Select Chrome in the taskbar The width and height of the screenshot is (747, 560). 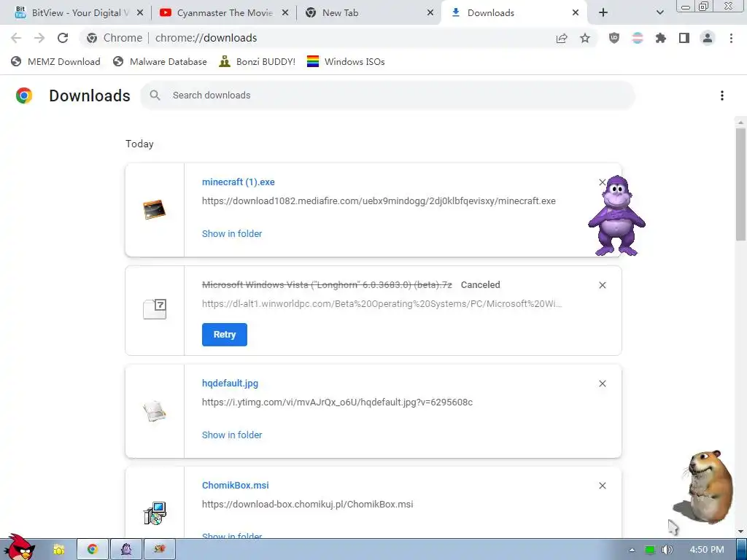[93, 550]
